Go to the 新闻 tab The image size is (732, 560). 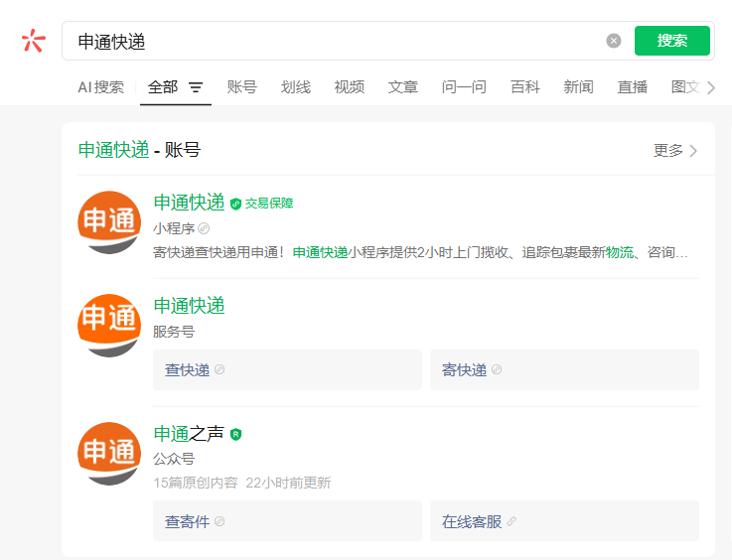(x=578, y=87)
